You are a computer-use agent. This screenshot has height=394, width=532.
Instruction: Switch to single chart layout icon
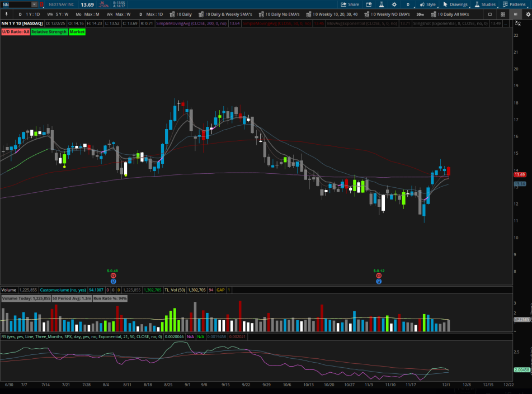[490, 14]
